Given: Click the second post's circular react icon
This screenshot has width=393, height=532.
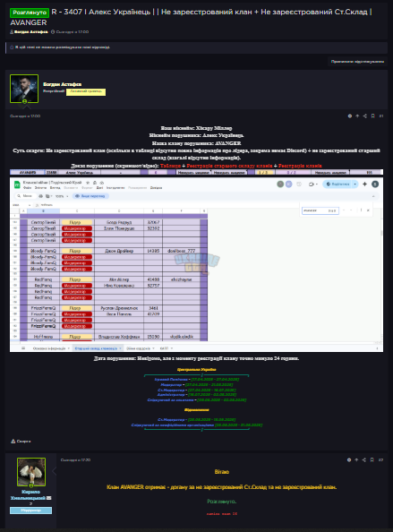Looking at the screenshot, I should coord(349,460).
